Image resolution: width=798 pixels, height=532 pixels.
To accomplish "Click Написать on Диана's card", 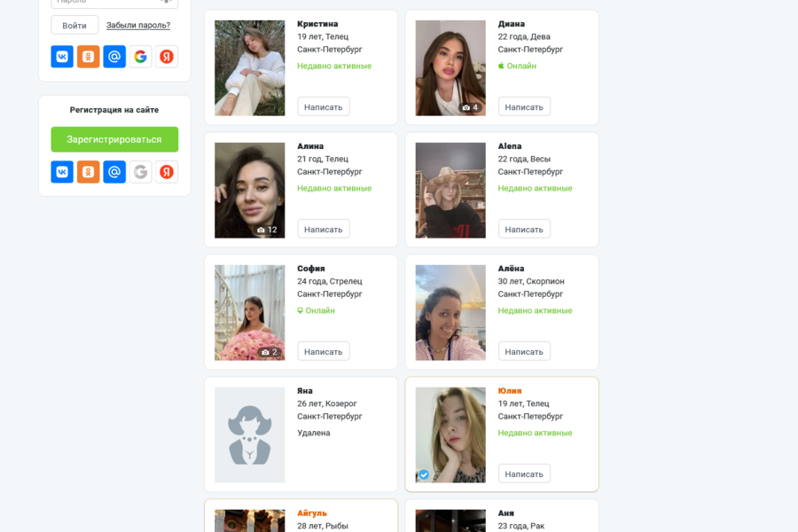I will click(524, 107).
